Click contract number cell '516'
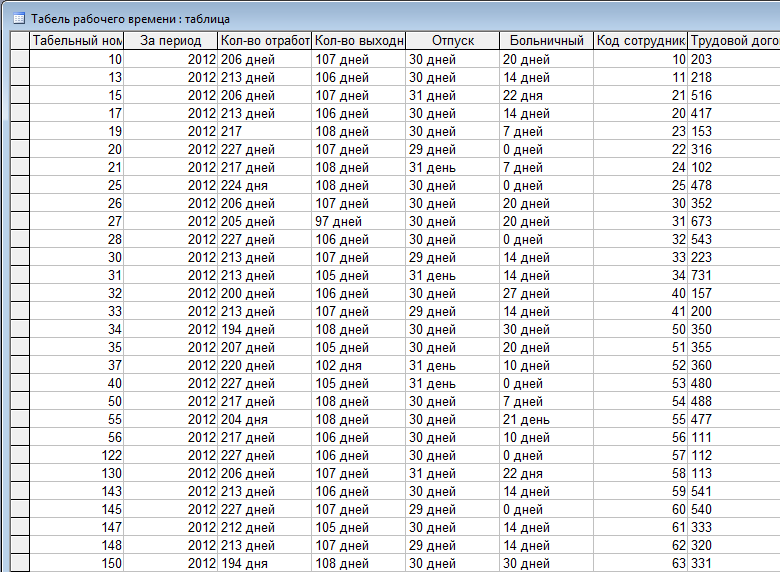The height and width of the screenshot is (572, 780). [x=734, y=95]
